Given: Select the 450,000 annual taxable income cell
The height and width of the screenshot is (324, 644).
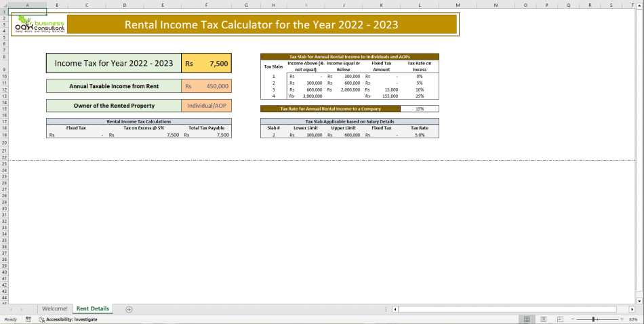Looking at the screenshot, I should [x=207, y=86].
